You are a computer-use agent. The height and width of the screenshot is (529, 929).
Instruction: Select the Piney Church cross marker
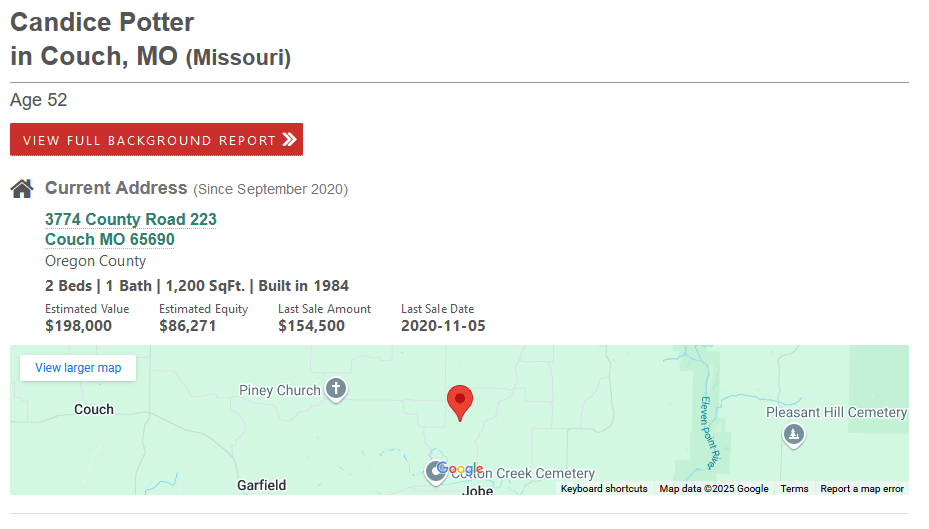336,390
